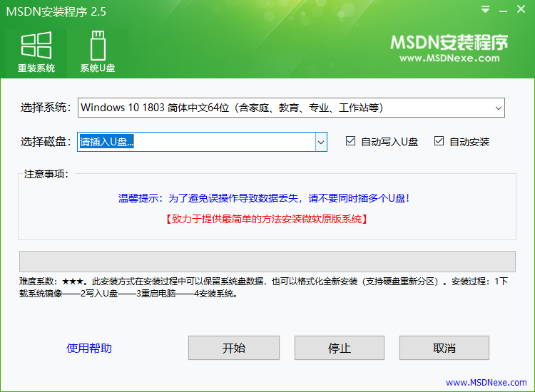Toggle the 自动安装 checkbox
This screenshot has height=392, width=535.
(x=439, y=141)
